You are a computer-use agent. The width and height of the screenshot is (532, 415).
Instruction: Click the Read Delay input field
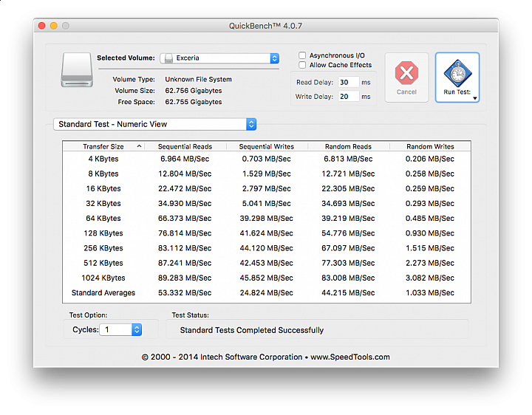click(348, 83)
